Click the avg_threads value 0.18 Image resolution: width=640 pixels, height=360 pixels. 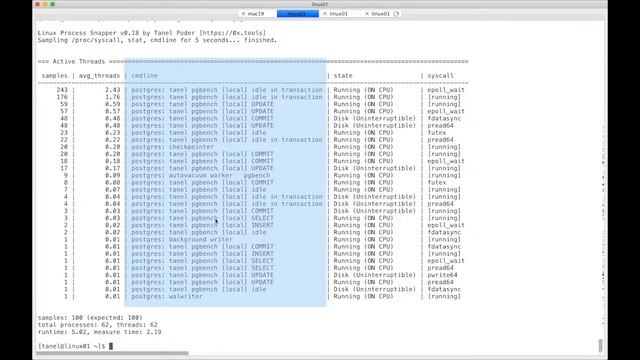(112, 161)
